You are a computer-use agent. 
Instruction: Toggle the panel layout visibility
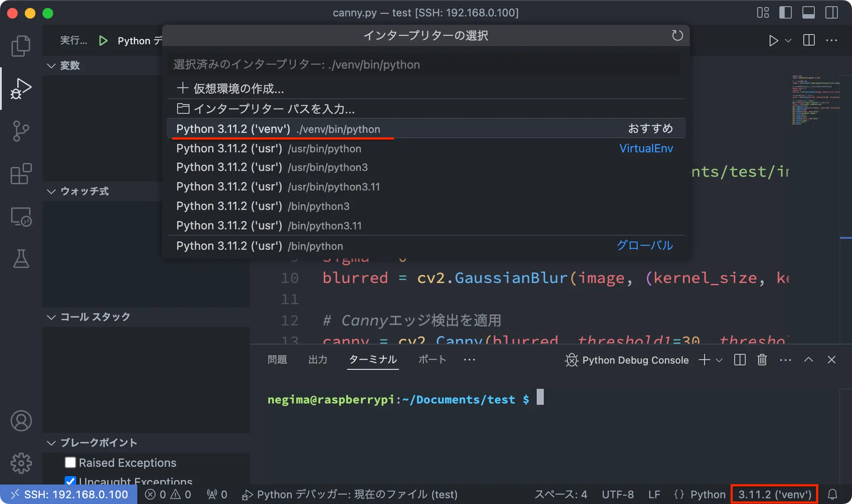click(x=808, y=12)
